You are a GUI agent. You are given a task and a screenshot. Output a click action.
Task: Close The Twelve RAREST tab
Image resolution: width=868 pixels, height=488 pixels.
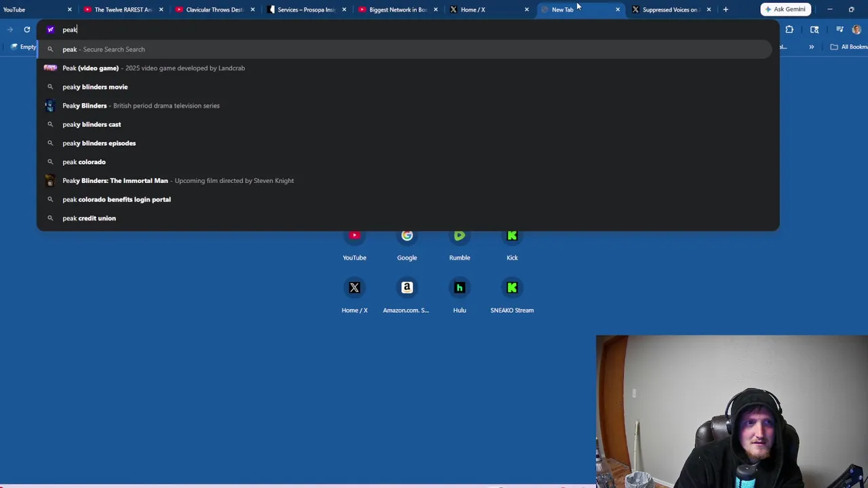[x=161, y=9]
